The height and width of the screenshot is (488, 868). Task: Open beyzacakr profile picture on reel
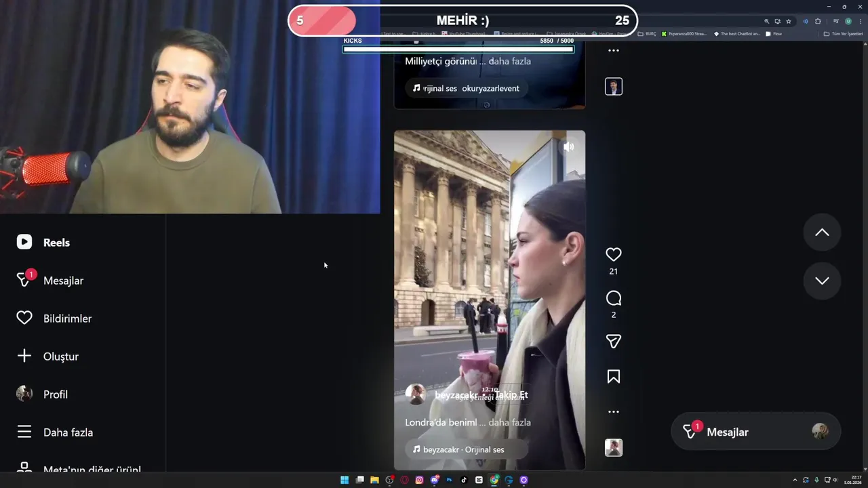(x=415, y=394)
